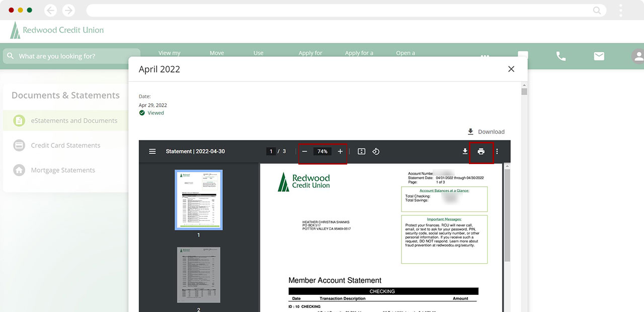Click the 'Viewed' status label

pos(155,113)
